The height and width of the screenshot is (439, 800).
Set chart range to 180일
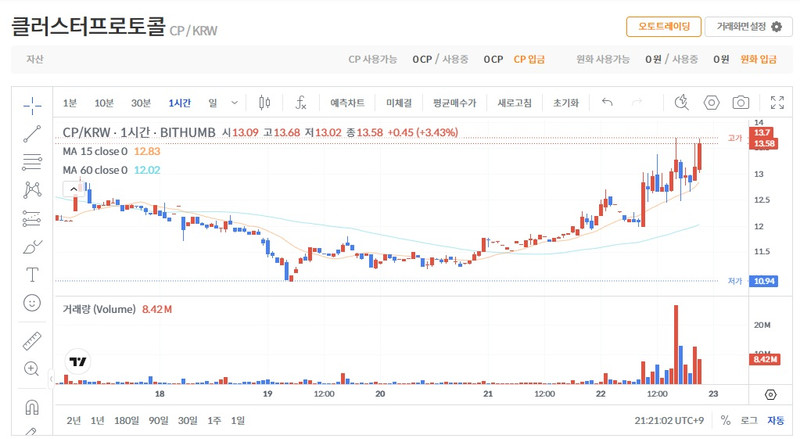coord(127,421)
